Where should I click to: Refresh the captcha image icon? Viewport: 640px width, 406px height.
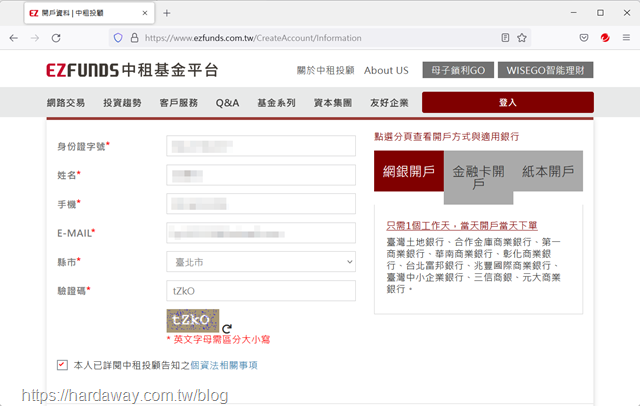[227, 328]
